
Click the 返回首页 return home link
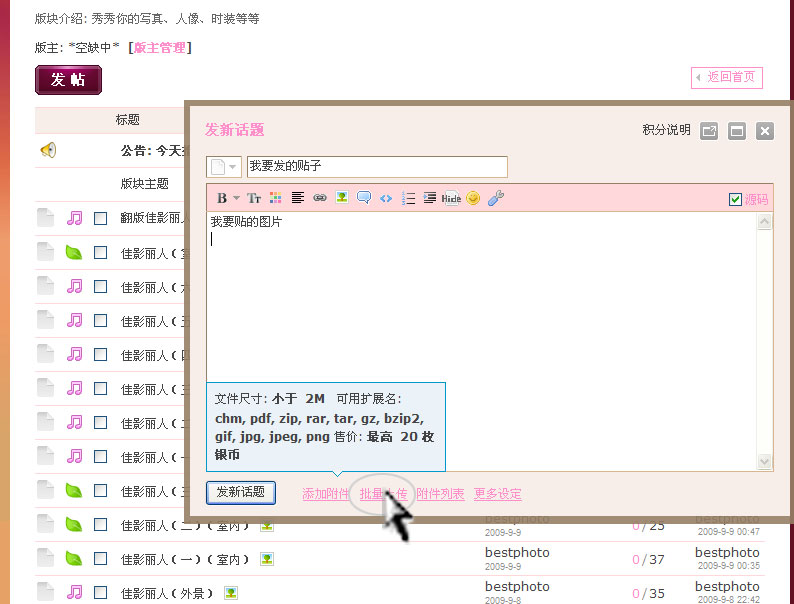pyautogui.click(x=727, y=77)
